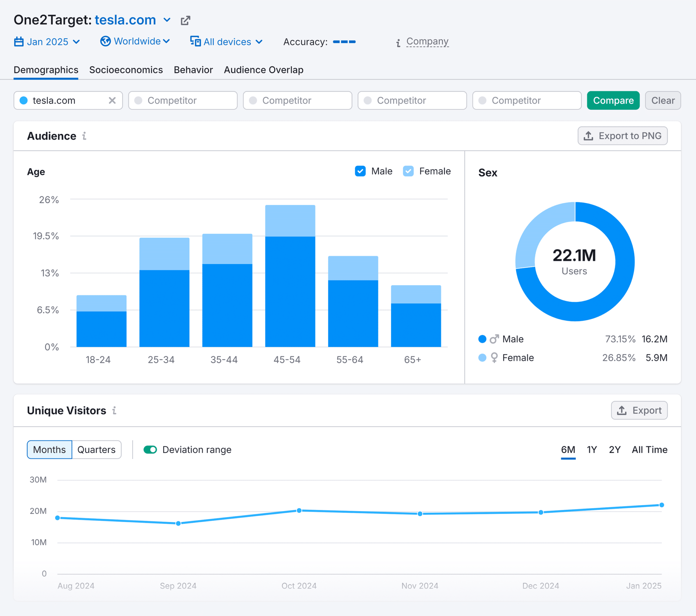Click the tesla.com blue color dot
Screen dimensions: 696x616
pyautogui.click(x=24, y=101)
